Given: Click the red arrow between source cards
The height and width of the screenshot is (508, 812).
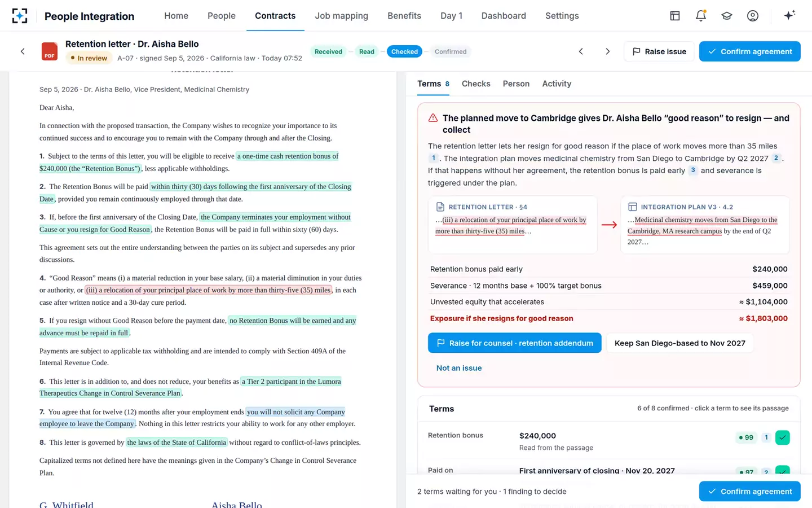Looking at the screenshot, I should pyautogui.click(x=609, y=225).
